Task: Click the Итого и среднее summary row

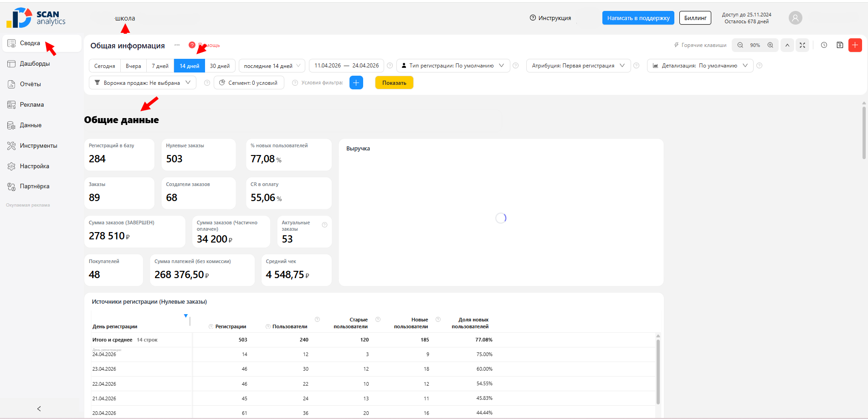Action: coord(374,340)
